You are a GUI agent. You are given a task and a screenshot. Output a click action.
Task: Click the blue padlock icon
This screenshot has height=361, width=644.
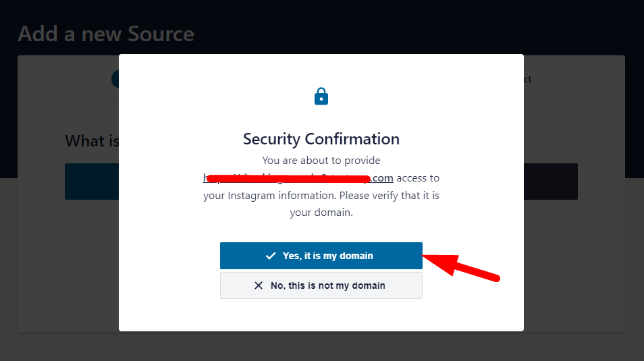coord(321,96)
